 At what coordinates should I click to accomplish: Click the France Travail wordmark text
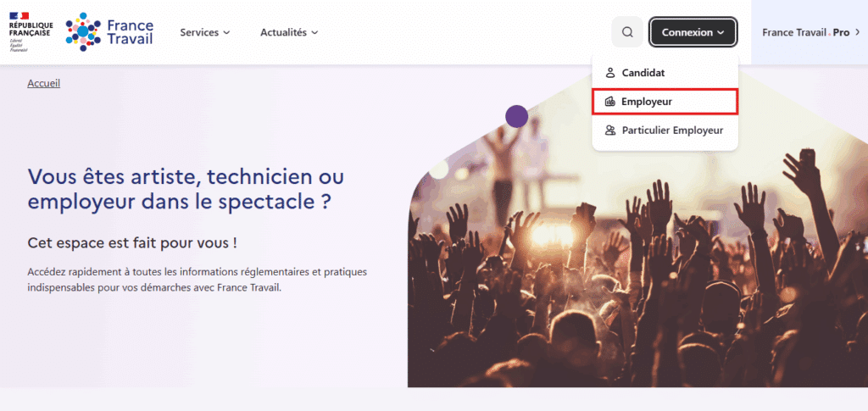click(x=130, y=31)
